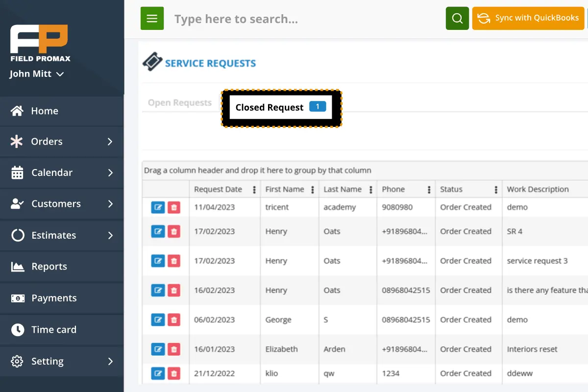Viewport: 588px width, 392px height.
Task: Edit the 16/02/2023 Henry Oats request
Action: pos(158,290)
